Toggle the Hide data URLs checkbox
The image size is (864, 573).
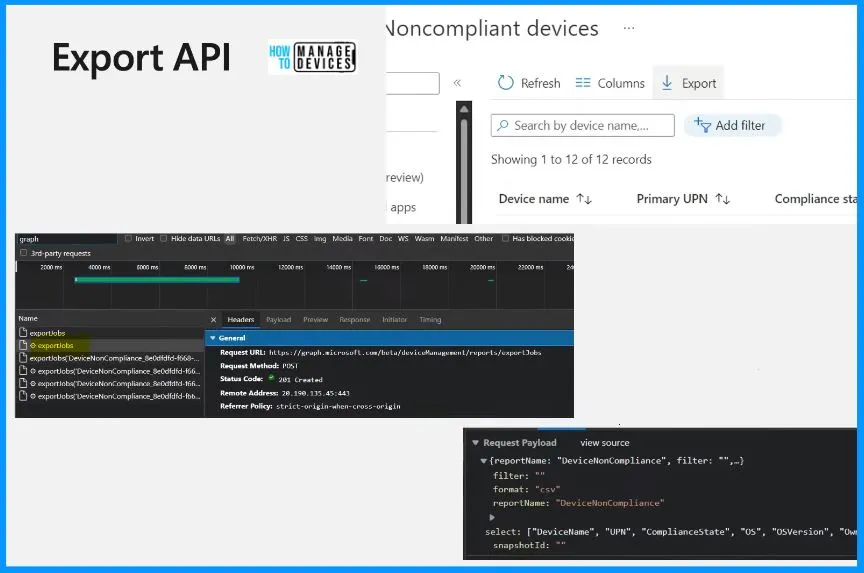point(164,239)
